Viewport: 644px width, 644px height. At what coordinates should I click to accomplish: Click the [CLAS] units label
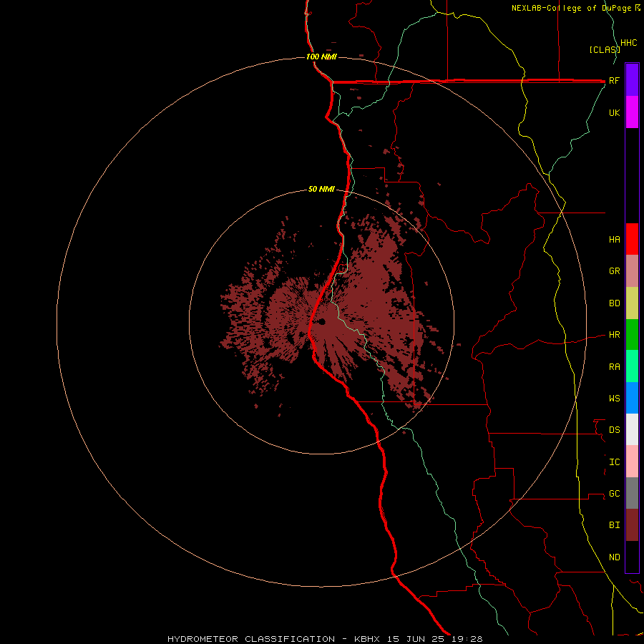[604, 49]
